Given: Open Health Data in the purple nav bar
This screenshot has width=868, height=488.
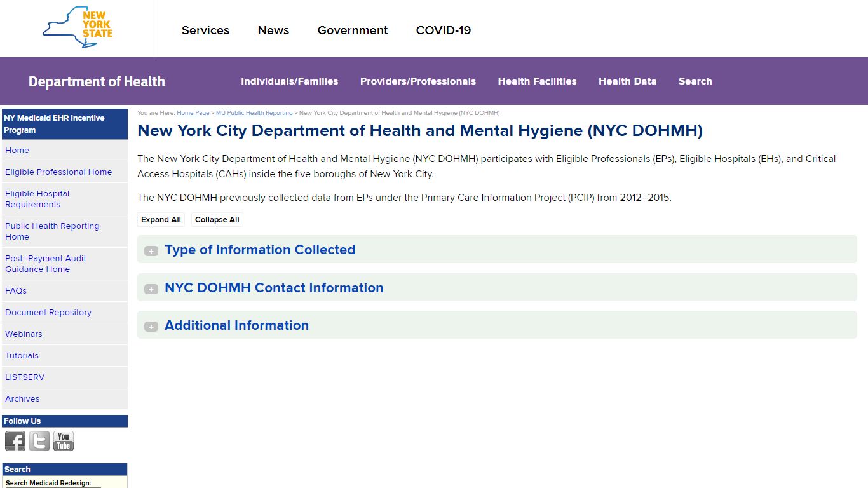Looking at the screenshot, I should (627, 81).
